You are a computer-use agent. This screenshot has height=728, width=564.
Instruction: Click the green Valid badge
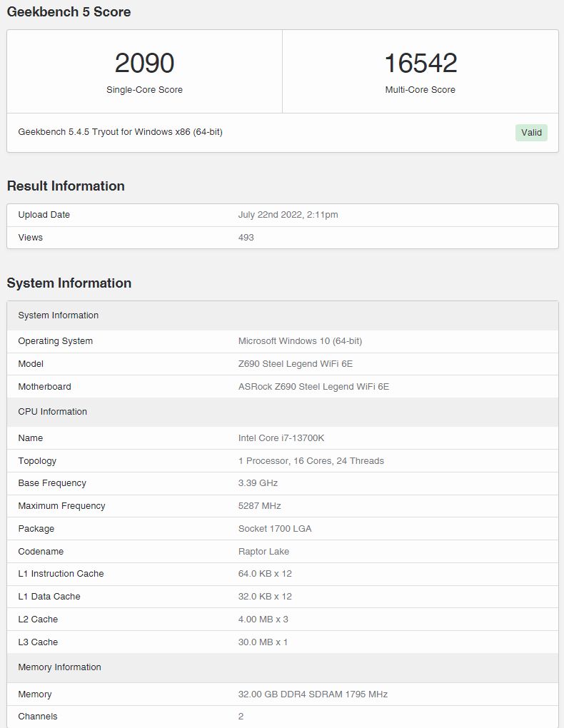coord(531,132)
